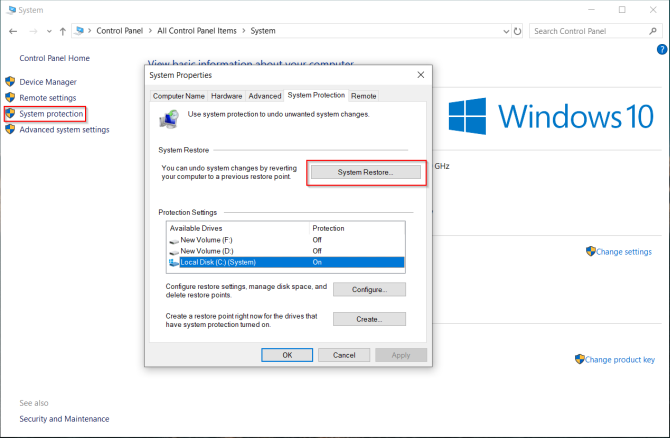Open Security and Maintenance link
The height and width of the screenshot is (438, 670).
click(64, 419)
